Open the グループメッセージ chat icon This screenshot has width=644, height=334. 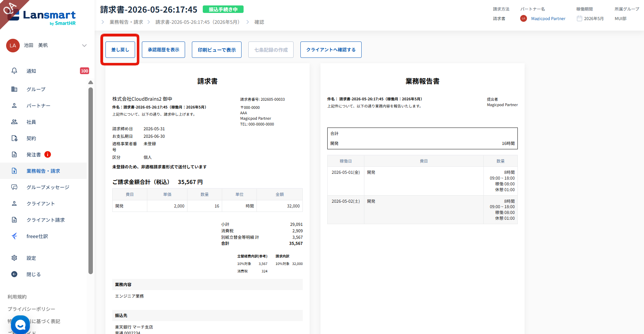(x=14, y=187)
